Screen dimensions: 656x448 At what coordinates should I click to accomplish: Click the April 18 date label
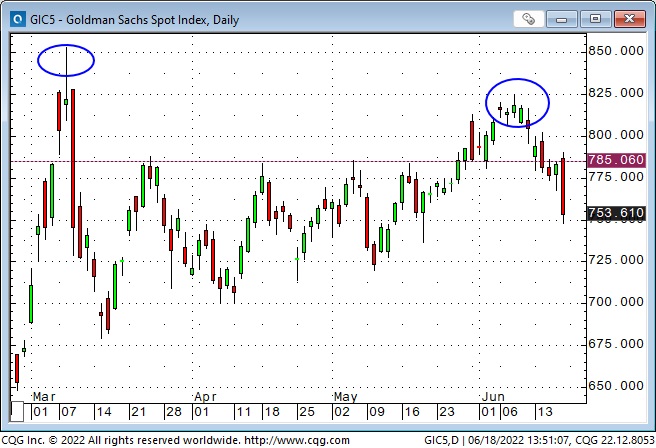tap(272, 412)
